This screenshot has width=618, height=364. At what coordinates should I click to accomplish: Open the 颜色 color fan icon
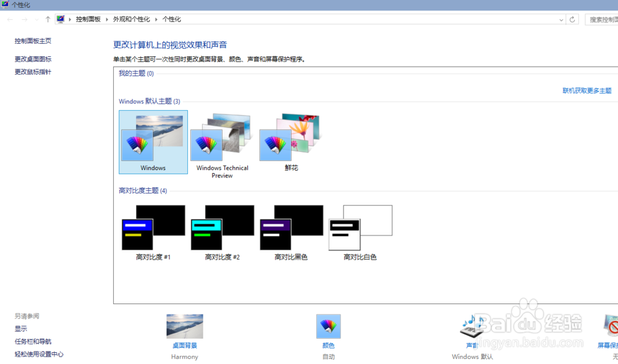tap(328, 326)
